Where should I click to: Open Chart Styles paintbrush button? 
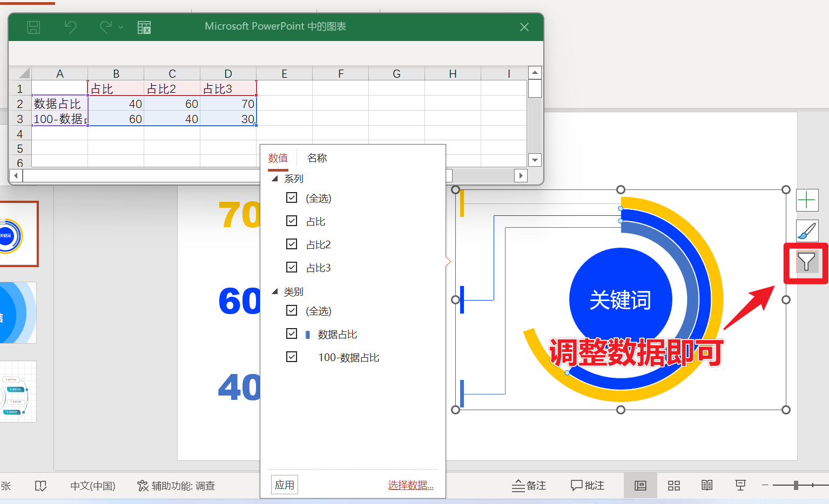807,231
